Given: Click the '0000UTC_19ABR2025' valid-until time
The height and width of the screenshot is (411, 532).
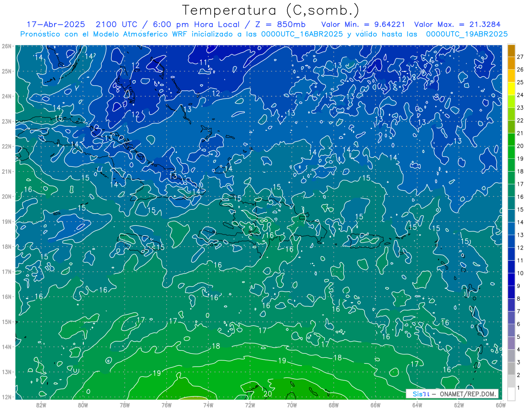Looking at the screenshot, I should [466, 34].
